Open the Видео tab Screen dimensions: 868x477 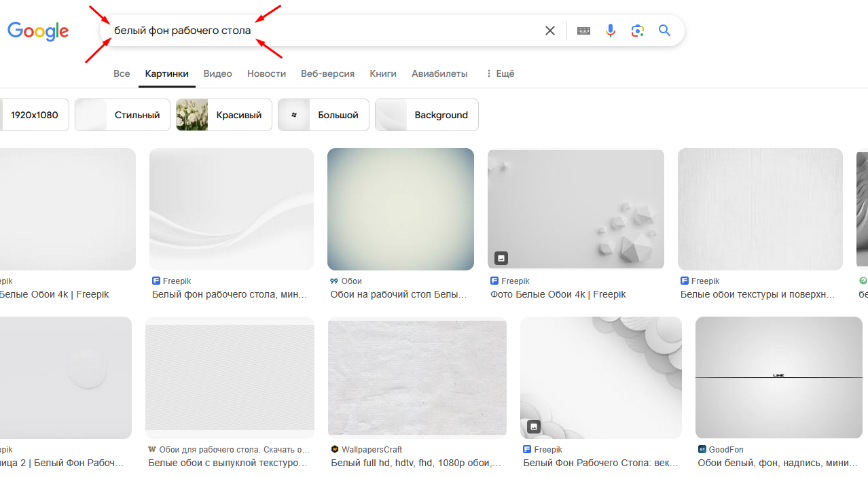pos(217,73)
